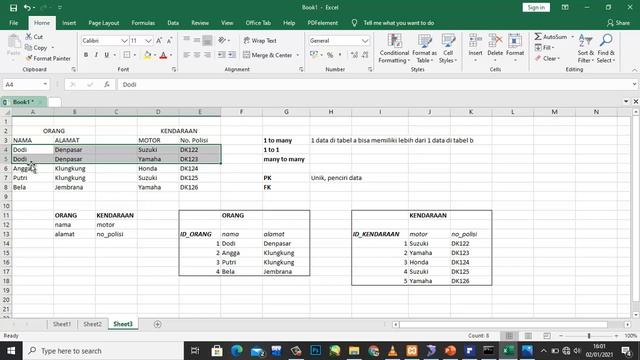Viewport: 640px width, 360px height.
Task: Copy the selected cells
Action: pyautogui.click(x=36, y=47)
